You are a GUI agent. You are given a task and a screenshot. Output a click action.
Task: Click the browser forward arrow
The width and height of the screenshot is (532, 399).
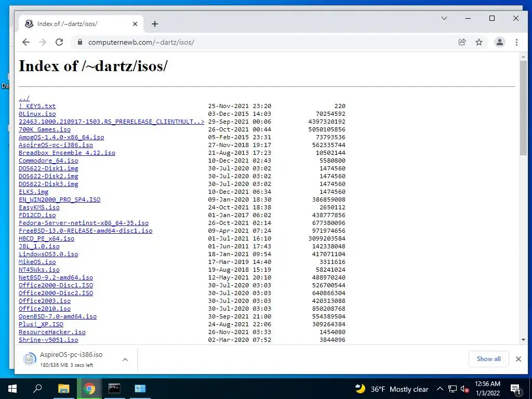point(43,42)
